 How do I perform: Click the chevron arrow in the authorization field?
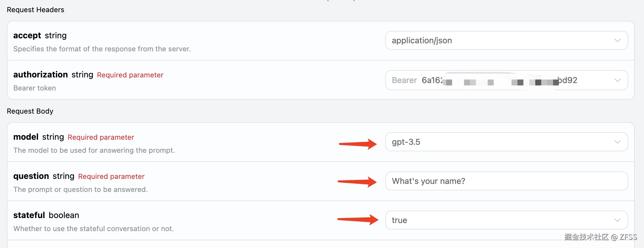tap(617, 80)
